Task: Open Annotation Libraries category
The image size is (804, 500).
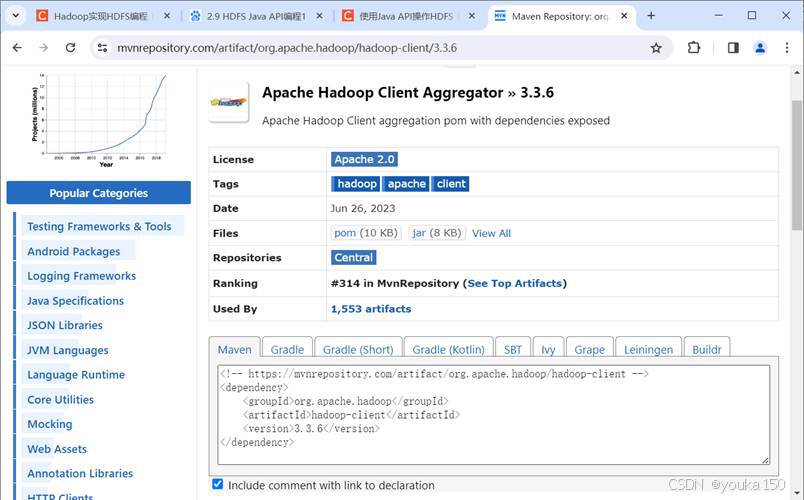Action: pos(80,473)
